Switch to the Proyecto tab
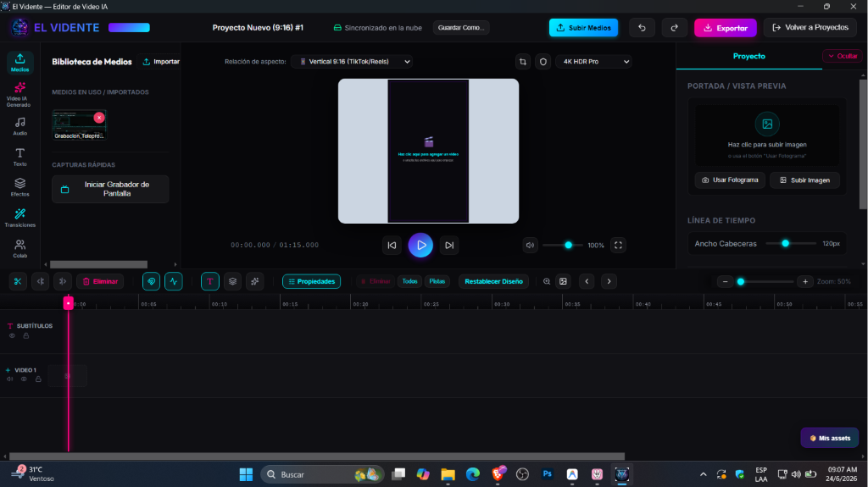This screenshot has height=487, width=868. [748, 57]
